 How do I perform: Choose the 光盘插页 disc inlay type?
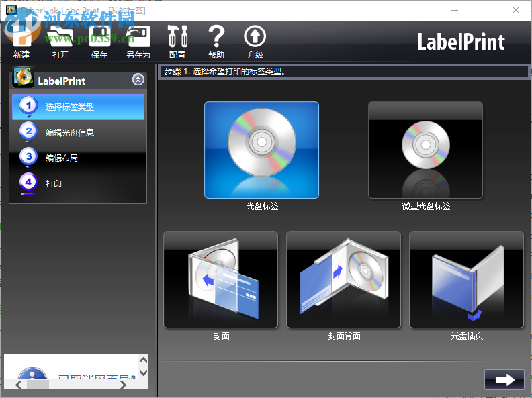click(467, 280)
